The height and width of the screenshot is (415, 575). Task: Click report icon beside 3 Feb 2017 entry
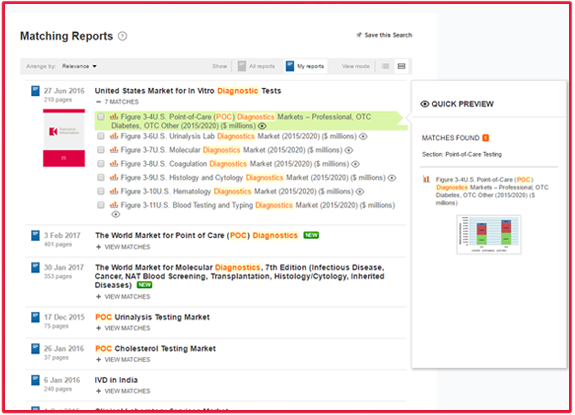click(35, 235)
